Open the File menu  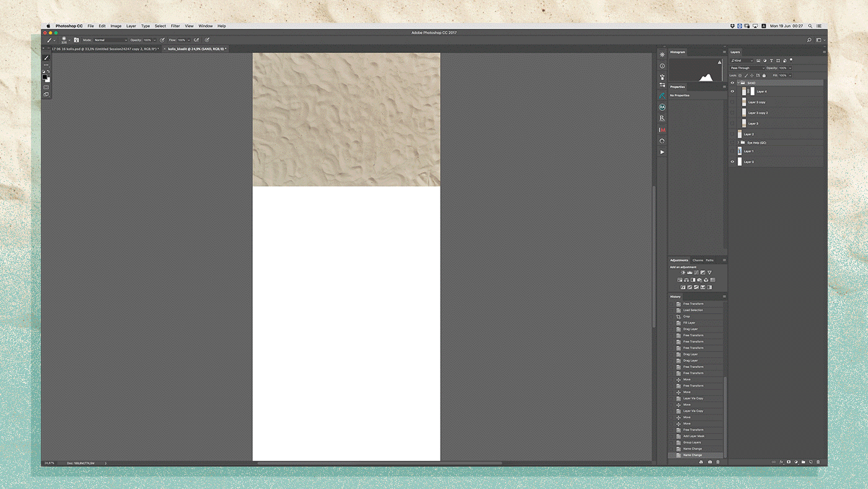91,26
